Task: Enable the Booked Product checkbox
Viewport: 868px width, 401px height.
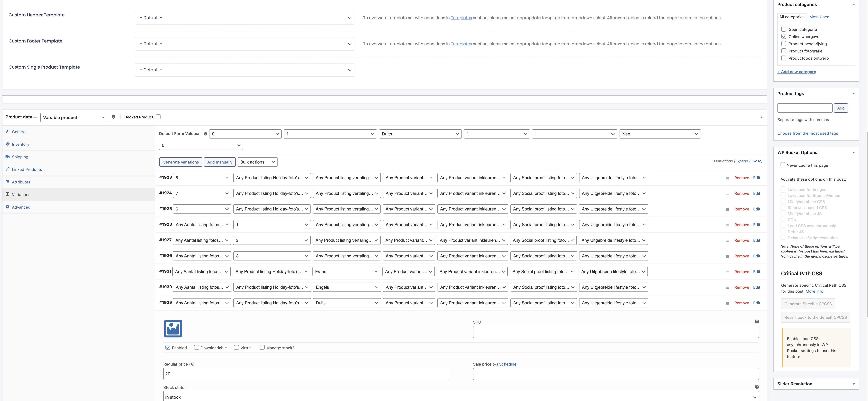Action: click(158, 117)
